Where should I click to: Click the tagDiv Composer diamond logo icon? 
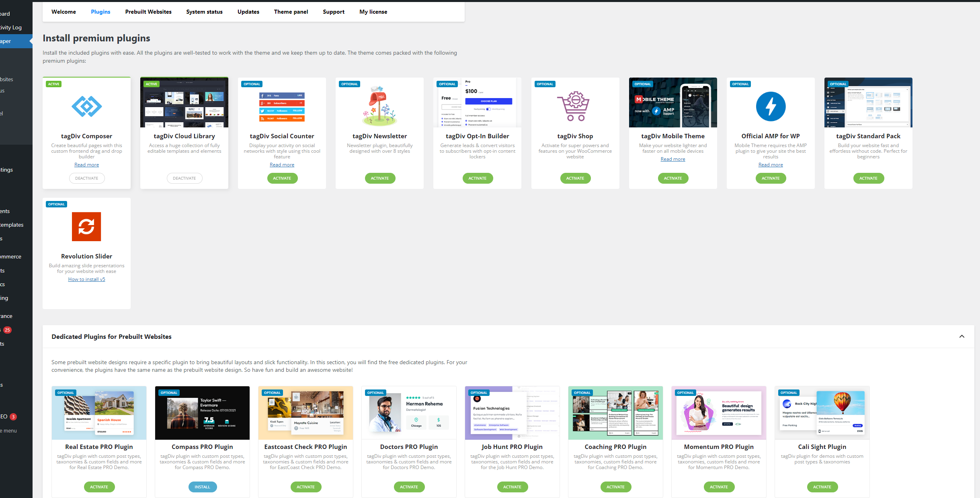(86, 107)
